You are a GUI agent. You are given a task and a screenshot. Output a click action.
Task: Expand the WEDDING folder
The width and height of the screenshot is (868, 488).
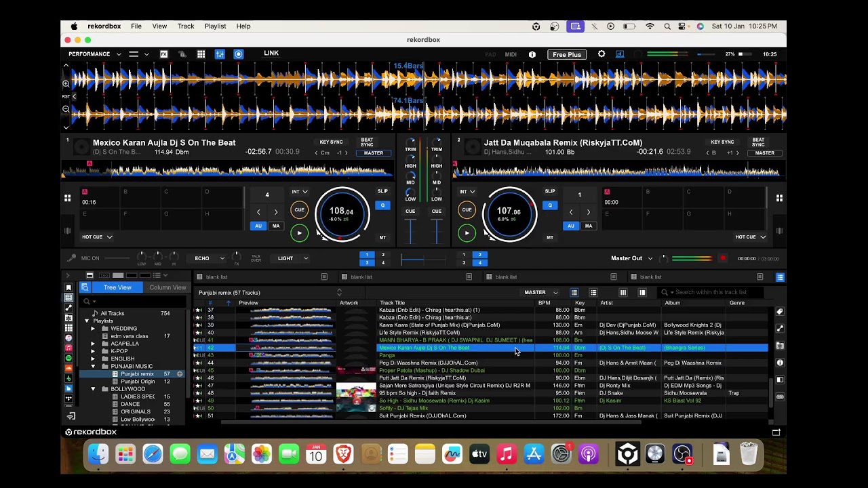pyautogui.click(x=93, y=329)
